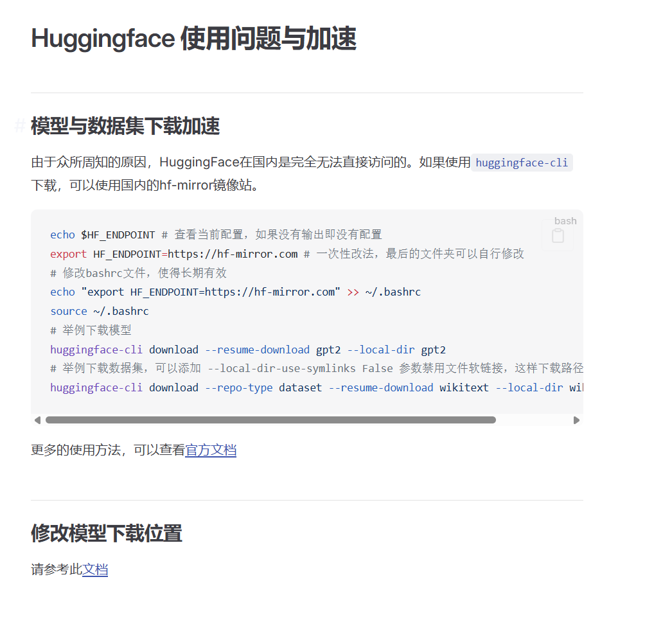Click the right scroll arrow of the code block
672x640 pixels.
coord(577,420)
